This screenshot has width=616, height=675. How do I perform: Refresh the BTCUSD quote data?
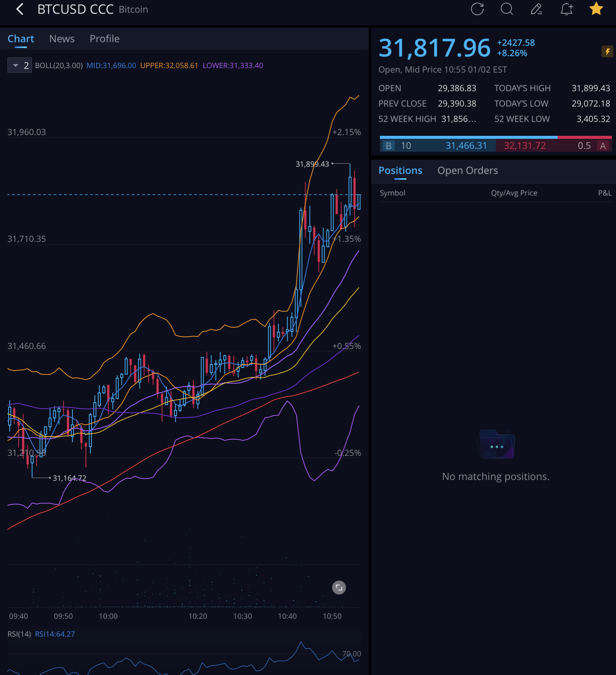[x=477, y=9]
